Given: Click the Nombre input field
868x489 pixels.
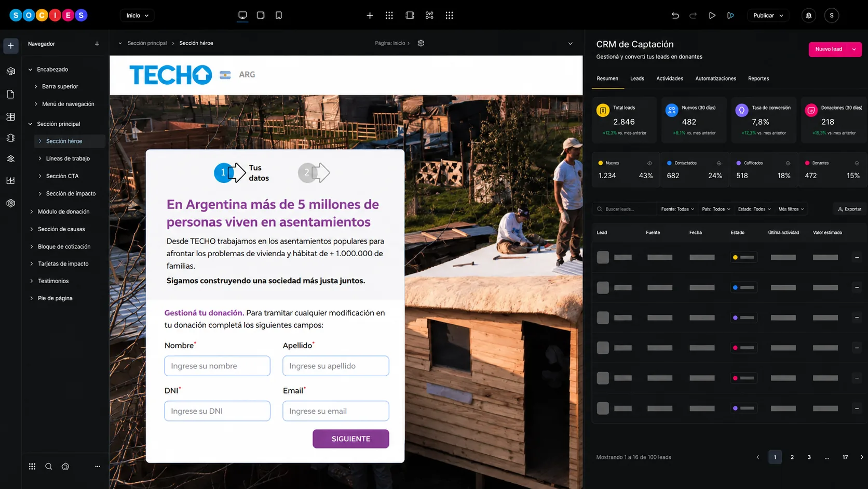Looking at the screenshot, I should (x=218, y=366).
